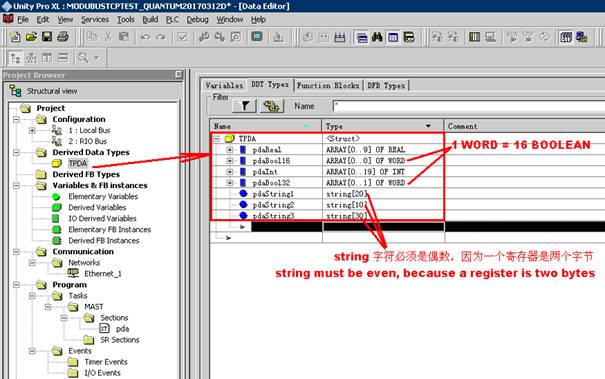Click the Name filter input field

[468, 106]
